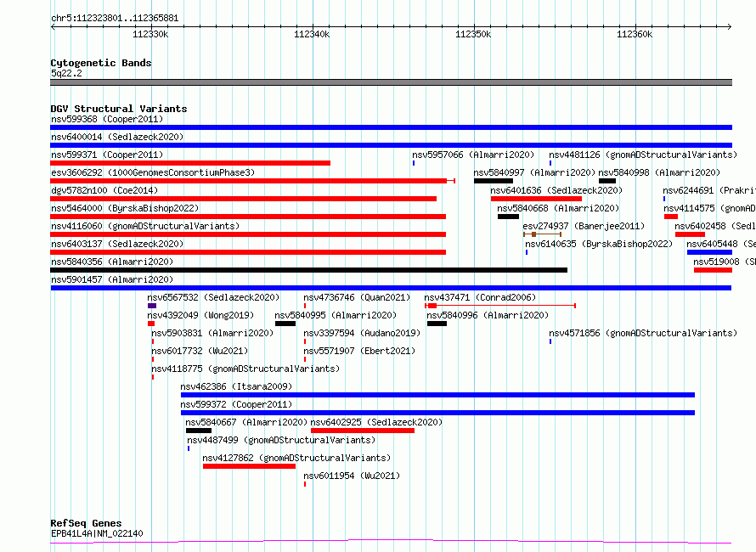Select nsv5903831 (Almarri2020) label

[x=212, y=333]
